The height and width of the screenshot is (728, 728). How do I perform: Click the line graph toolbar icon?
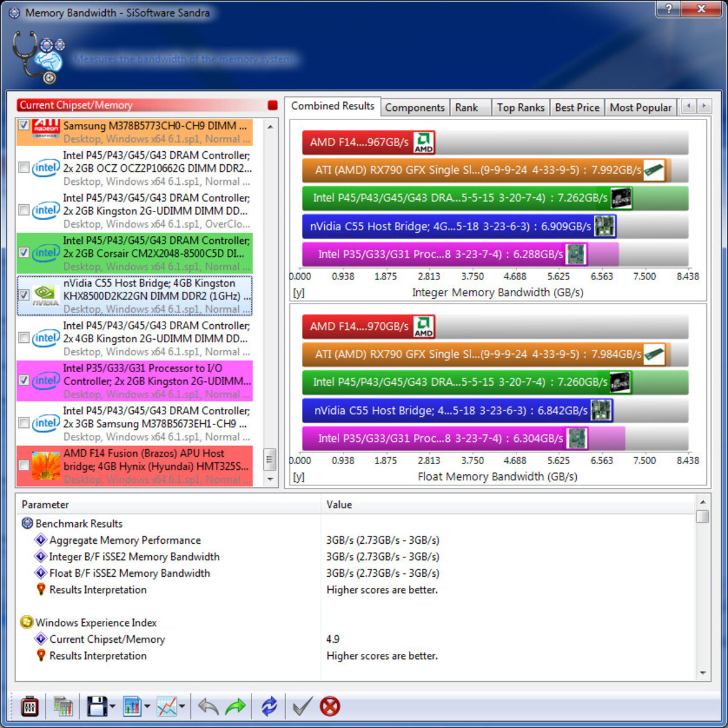(167, 706)
